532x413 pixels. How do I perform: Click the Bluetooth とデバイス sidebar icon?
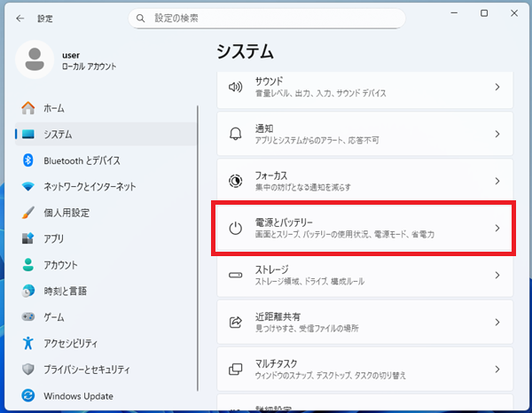(27, 160)
